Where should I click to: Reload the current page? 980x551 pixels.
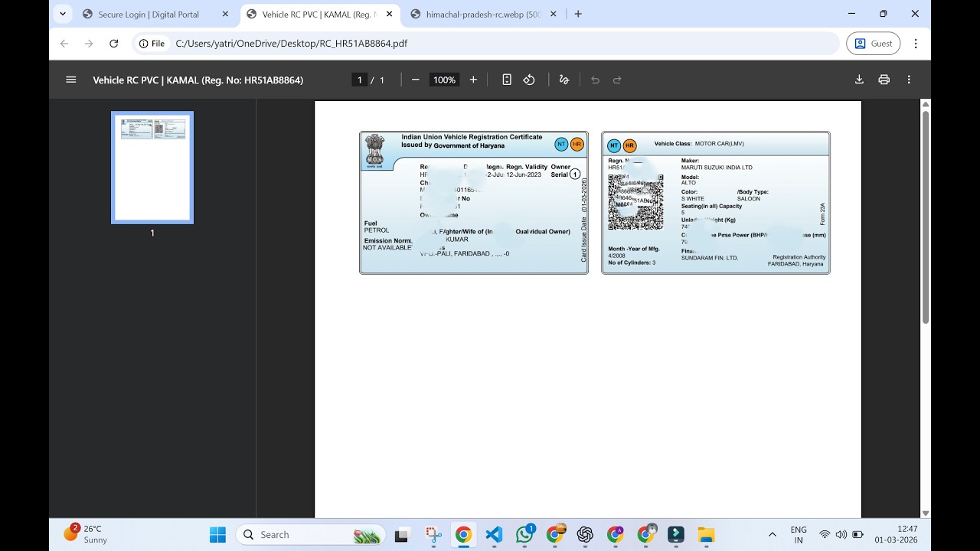point(113,44)
